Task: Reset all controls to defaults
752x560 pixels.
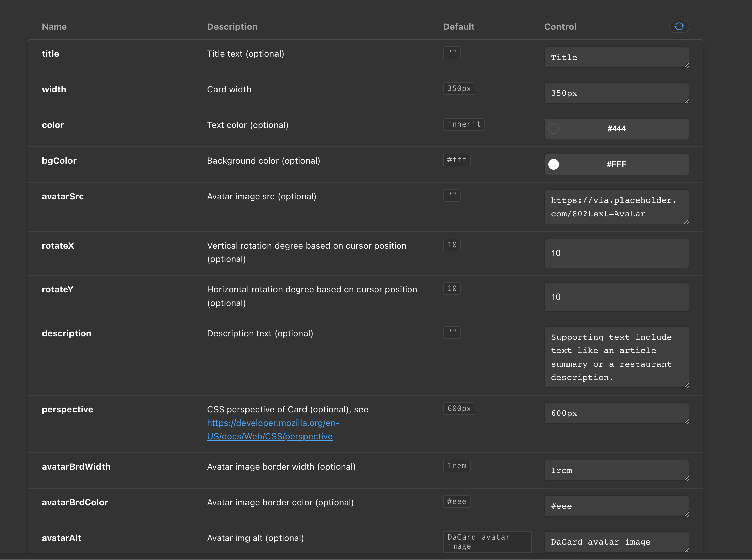Action: (678, 26)
